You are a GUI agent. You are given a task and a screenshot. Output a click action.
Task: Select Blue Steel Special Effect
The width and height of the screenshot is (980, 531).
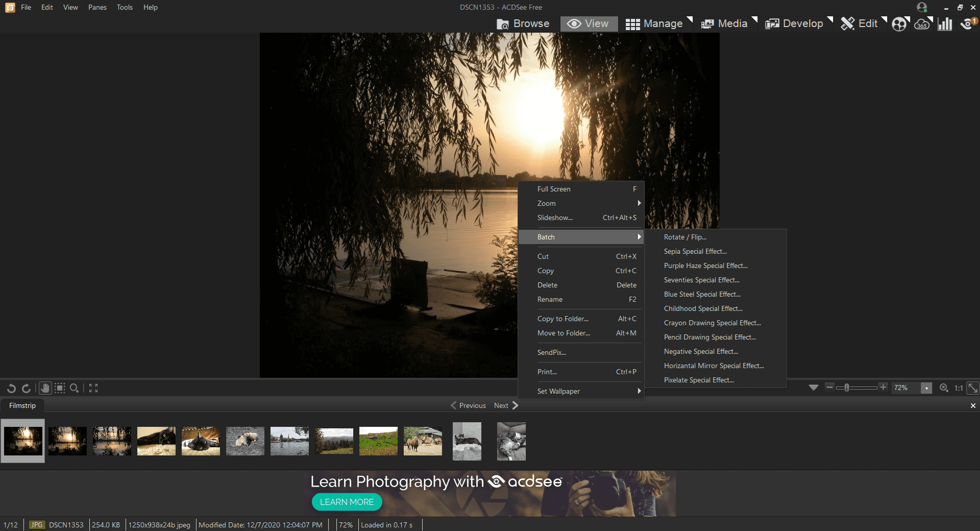[x=715, y=294]
